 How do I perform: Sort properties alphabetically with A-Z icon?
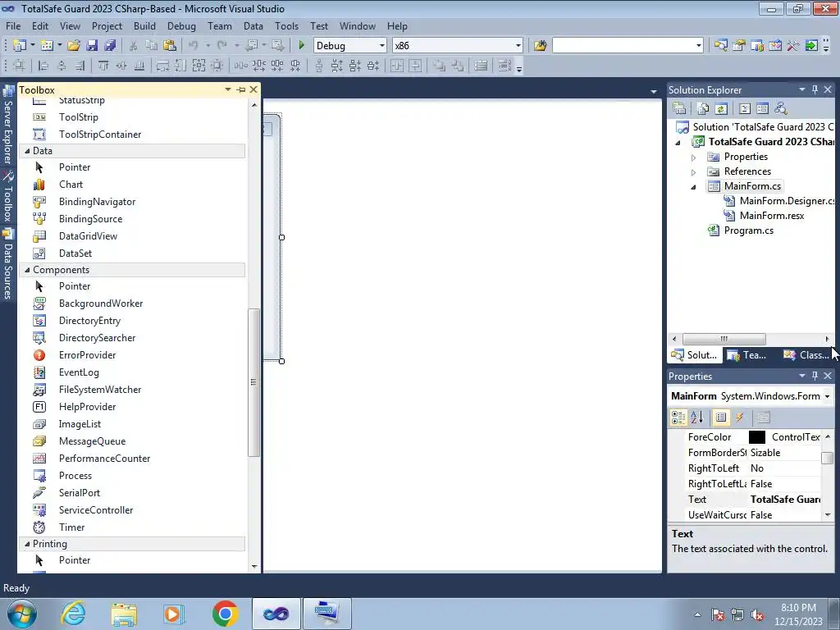click(697, 418)
